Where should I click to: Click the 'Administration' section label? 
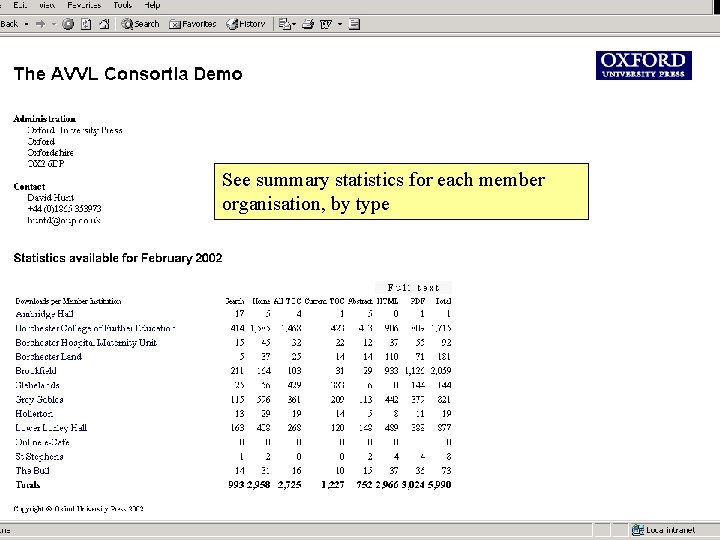tap(45, 119)
